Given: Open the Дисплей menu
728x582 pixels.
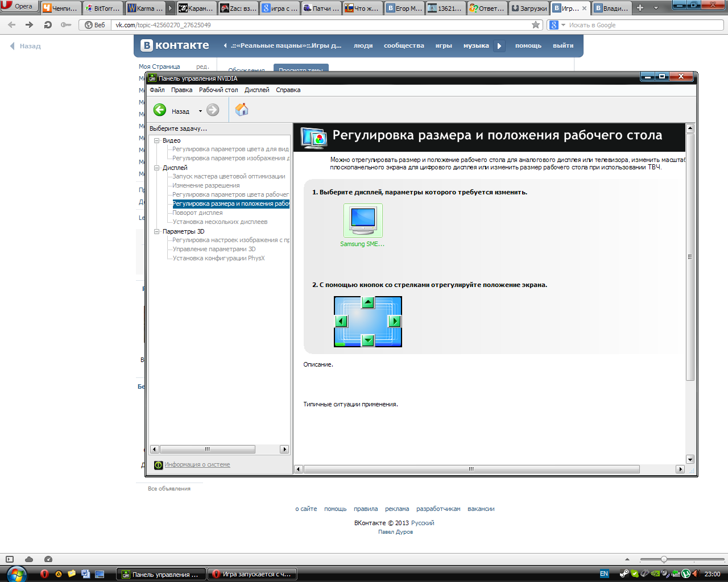Looking at the screenshot, I should [257, 90].
